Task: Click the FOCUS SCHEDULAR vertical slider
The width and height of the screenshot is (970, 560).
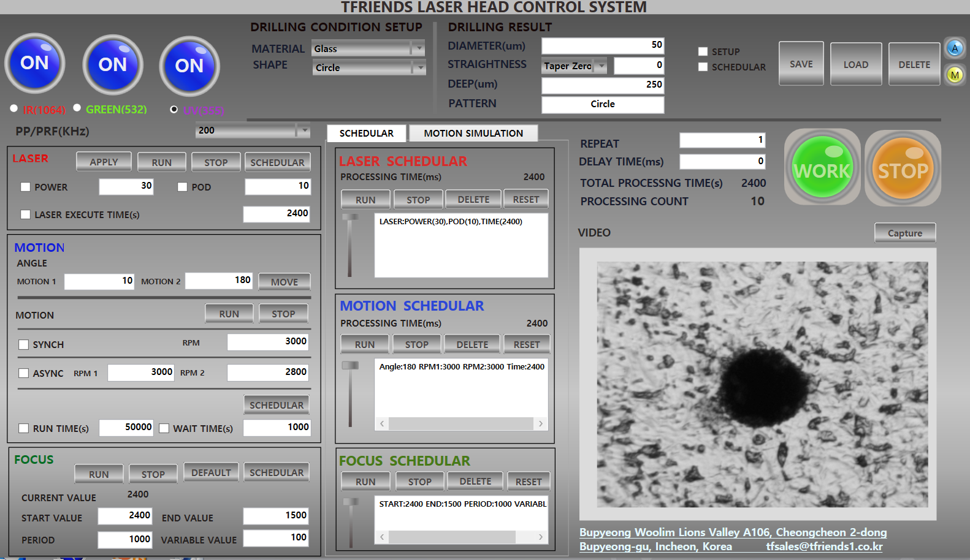Action: tap(351, 523)
